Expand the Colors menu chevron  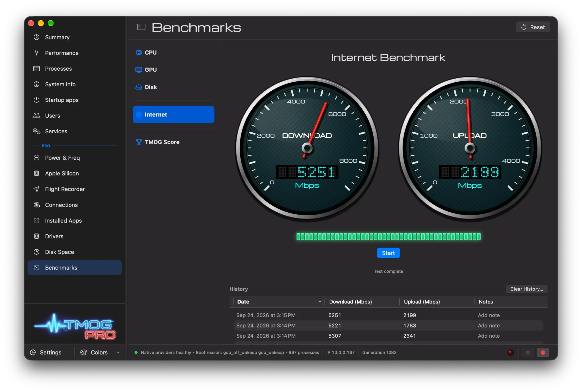[x=118, y=352]
